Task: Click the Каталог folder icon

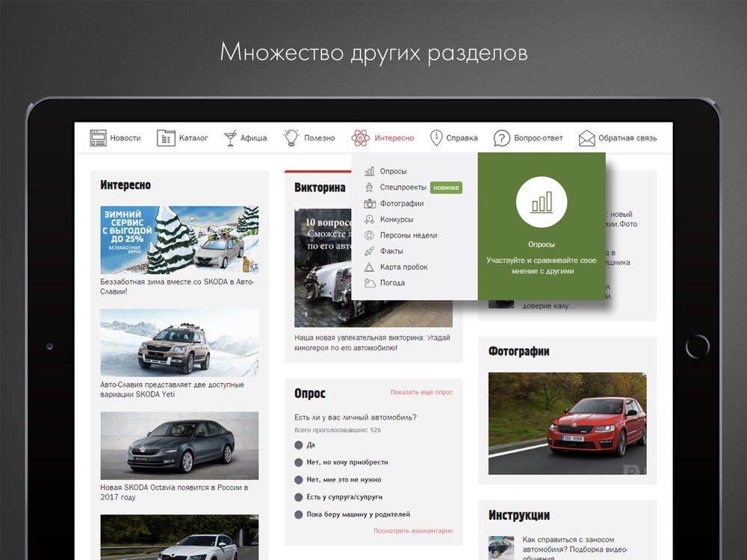Action: [166, 138]
